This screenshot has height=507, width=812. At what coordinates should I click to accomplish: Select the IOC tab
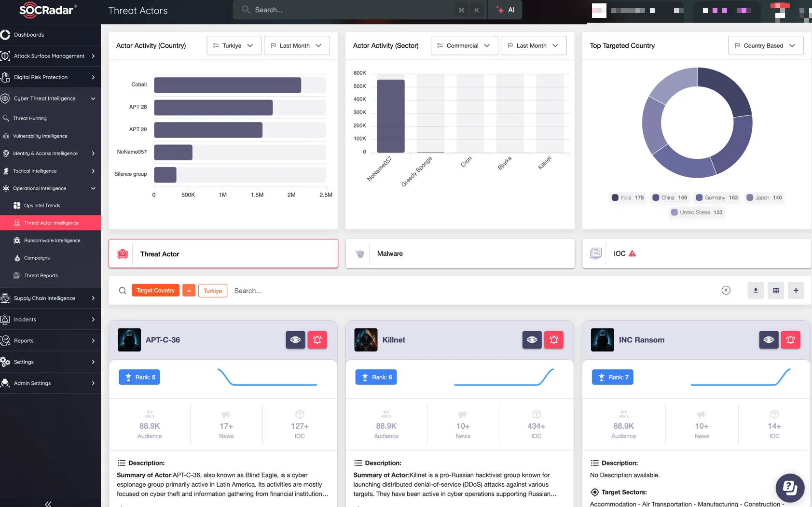point(697,254)
